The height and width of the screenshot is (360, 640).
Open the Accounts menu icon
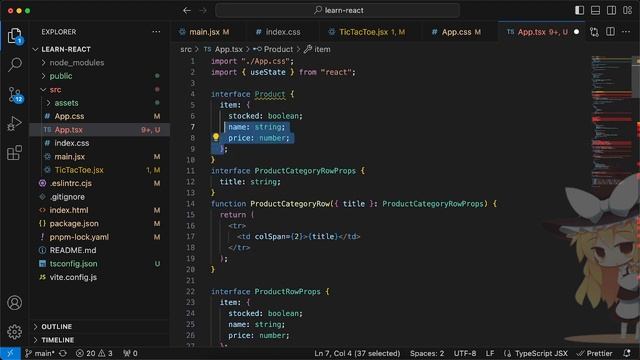pyautogui.click(x=15, y=303)
